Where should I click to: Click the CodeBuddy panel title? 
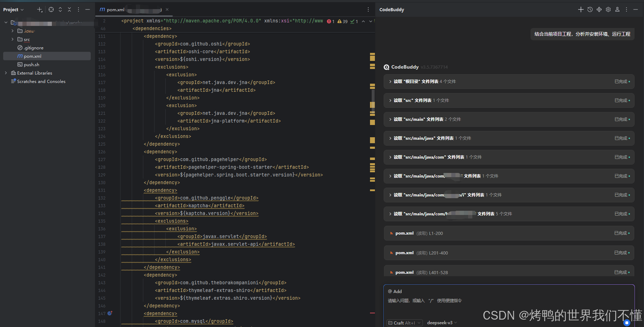392,10
